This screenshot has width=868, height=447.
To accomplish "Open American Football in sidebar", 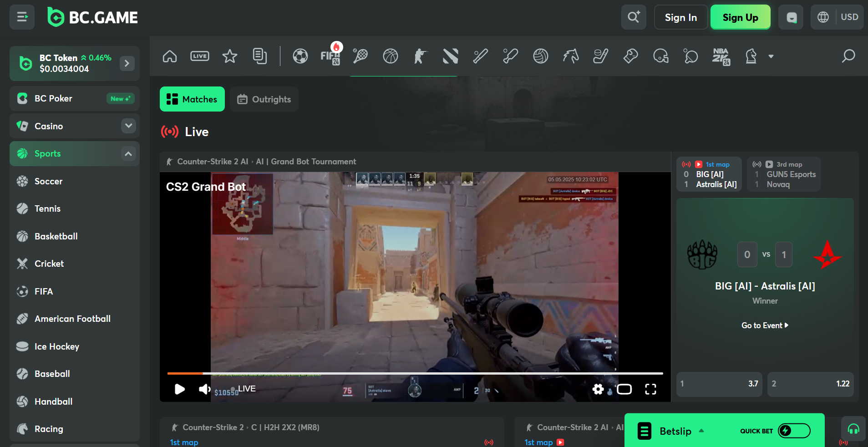I will (75, 319).
